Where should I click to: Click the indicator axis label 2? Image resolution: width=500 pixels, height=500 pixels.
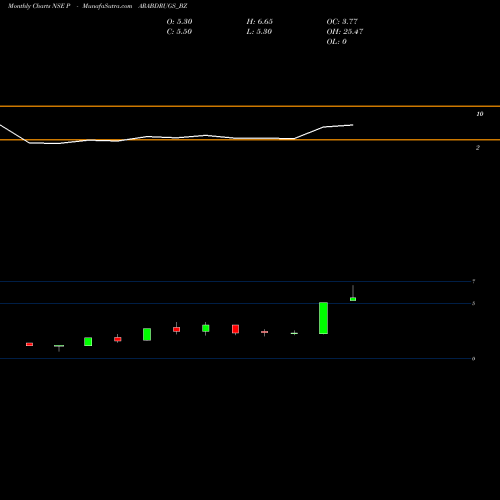478,147
